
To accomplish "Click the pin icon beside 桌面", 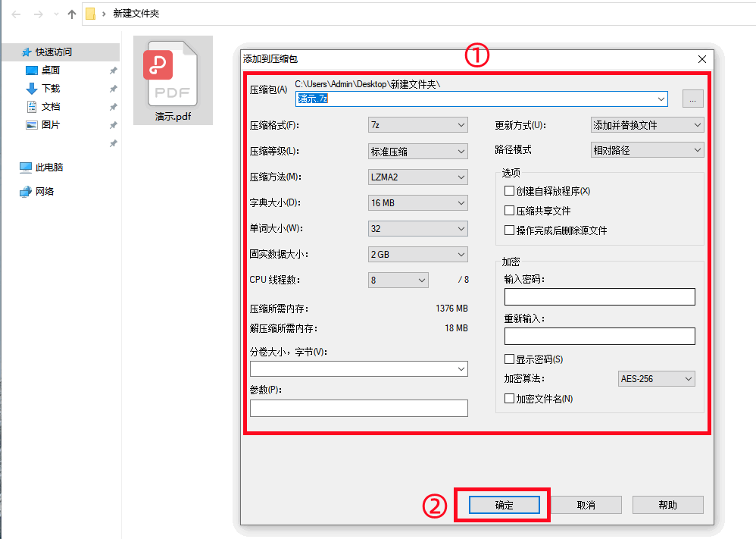I will coord(114,71).
